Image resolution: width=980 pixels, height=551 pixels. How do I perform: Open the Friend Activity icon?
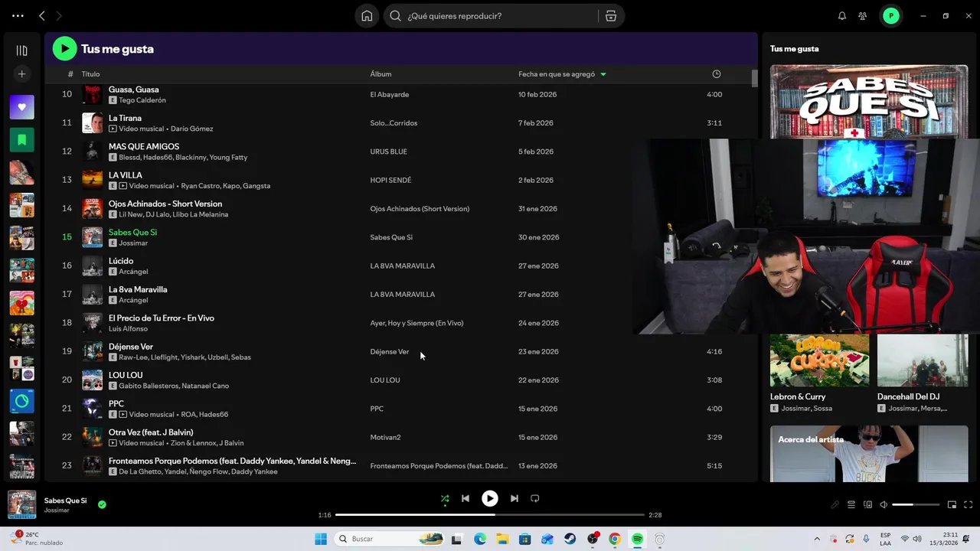click(x=863, y=16)
